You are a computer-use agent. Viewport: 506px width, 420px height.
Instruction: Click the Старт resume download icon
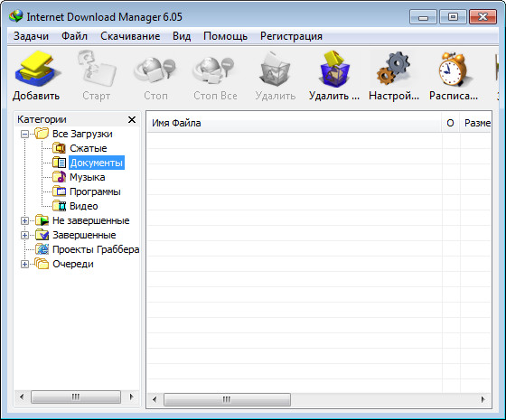click(97, 69)
